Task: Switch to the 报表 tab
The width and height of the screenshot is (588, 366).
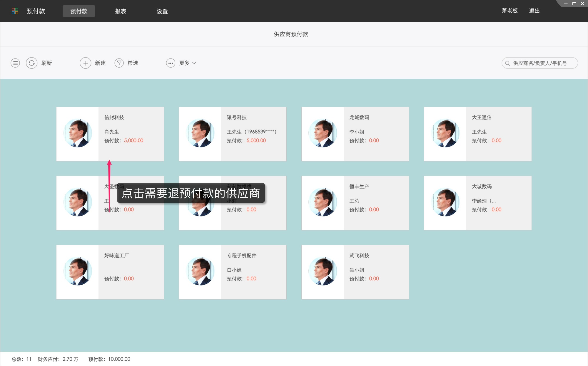Action: 121,11
